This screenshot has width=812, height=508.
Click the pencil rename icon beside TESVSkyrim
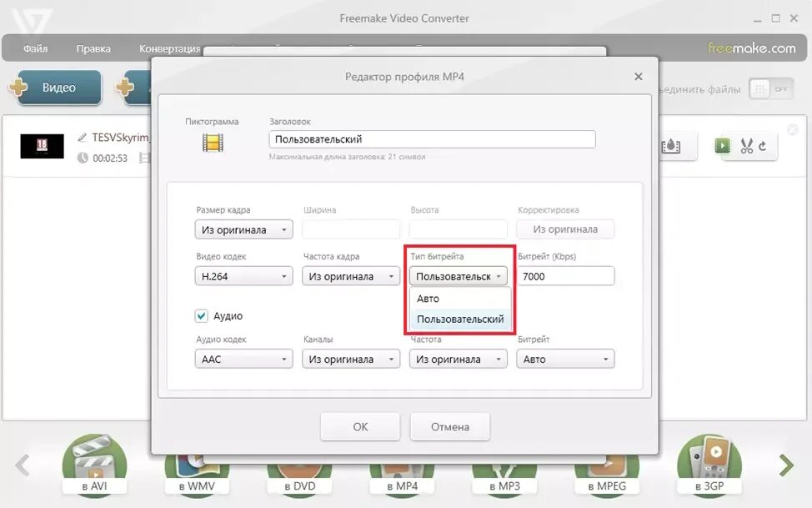coord(83,138)
